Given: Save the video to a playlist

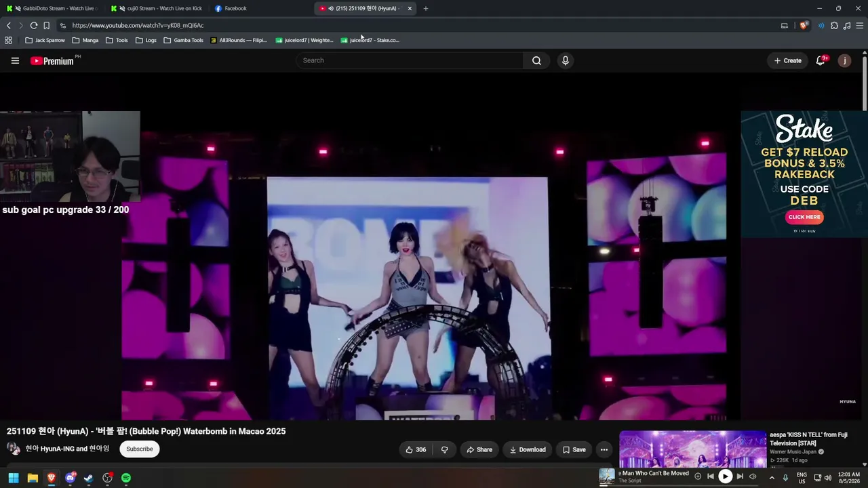Looking at the screenshot, I should [x=574, y=449].
